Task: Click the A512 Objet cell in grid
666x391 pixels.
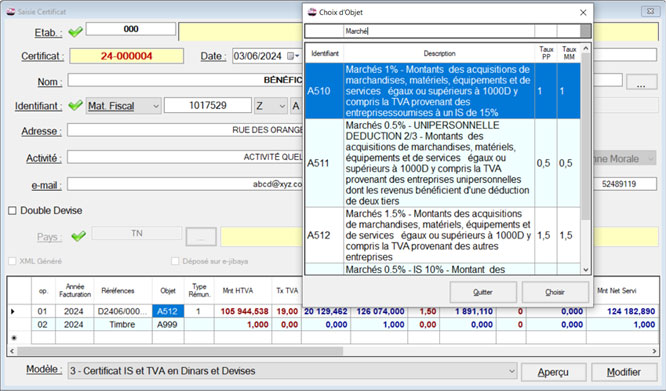Action: point(168,311)
